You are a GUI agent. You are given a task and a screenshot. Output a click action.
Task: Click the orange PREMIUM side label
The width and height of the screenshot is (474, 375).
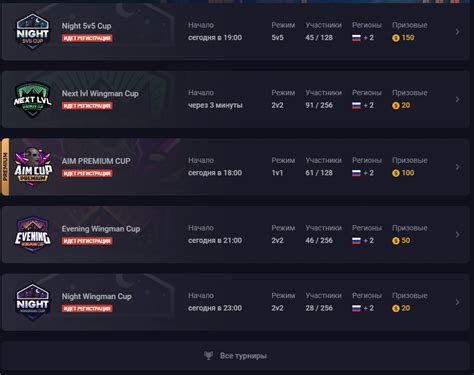tap(5, 167)
